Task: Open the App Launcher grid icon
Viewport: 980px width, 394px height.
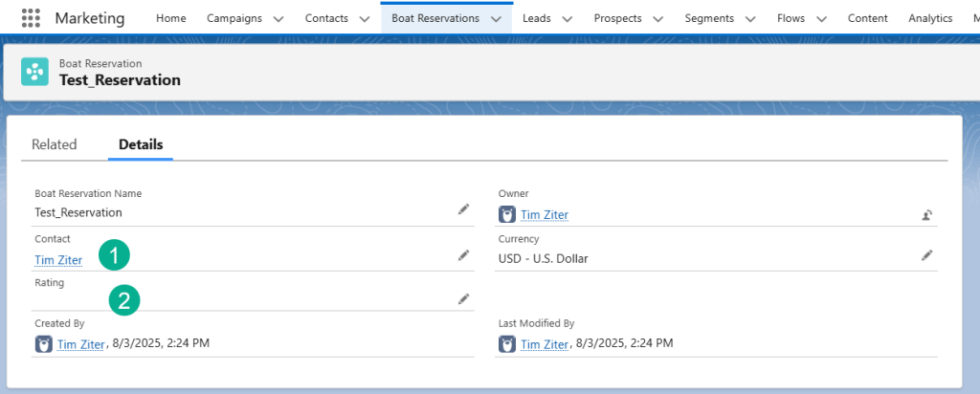Action: (x=31, y=18)
